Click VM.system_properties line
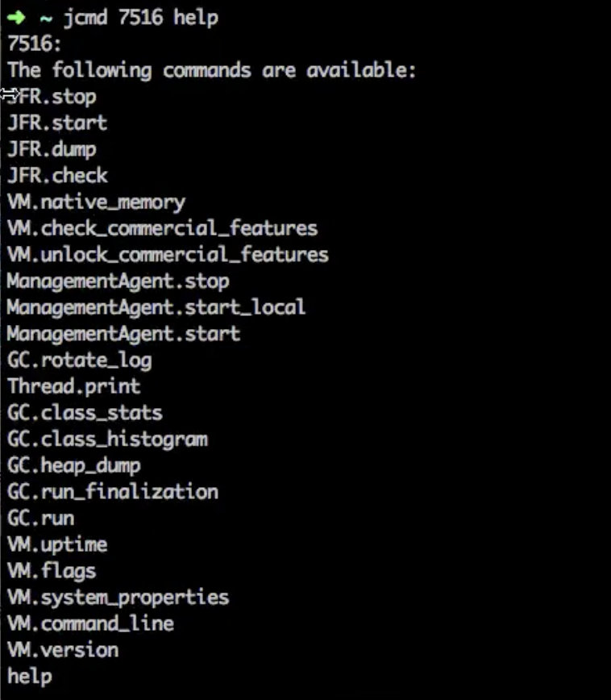 [118, 598]
